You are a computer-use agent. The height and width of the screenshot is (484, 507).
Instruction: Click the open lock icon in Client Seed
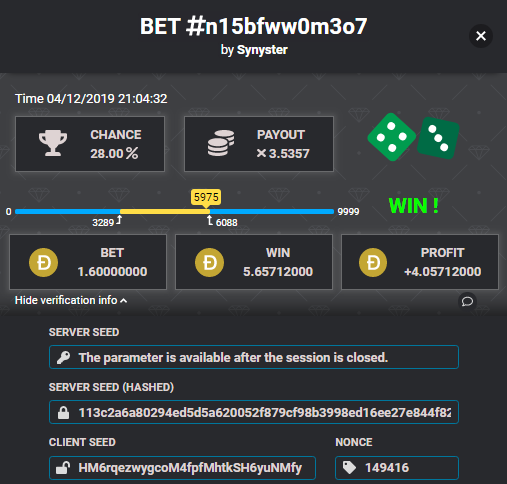63,468
